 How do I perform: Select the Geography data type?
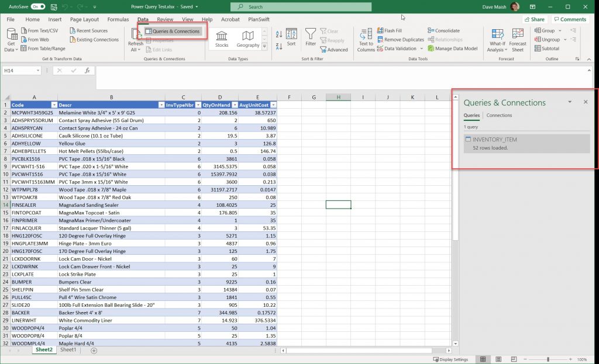pos(247,37)
